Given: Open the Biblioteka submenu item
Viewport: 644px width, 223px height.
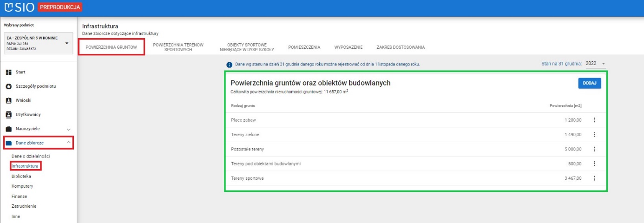Looking at the screenshot, I should coord(21,177).
